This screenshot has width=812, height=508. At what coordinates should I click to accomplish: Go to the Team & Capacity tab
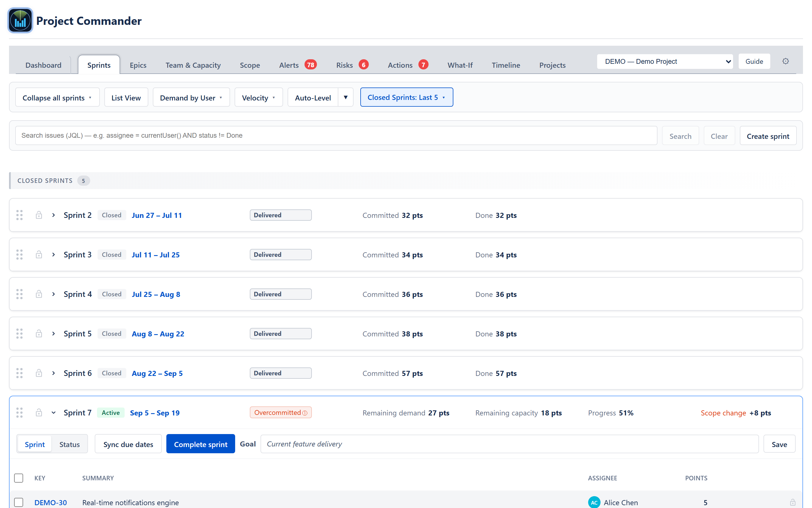pyautogui.click(x=193, y=65)
